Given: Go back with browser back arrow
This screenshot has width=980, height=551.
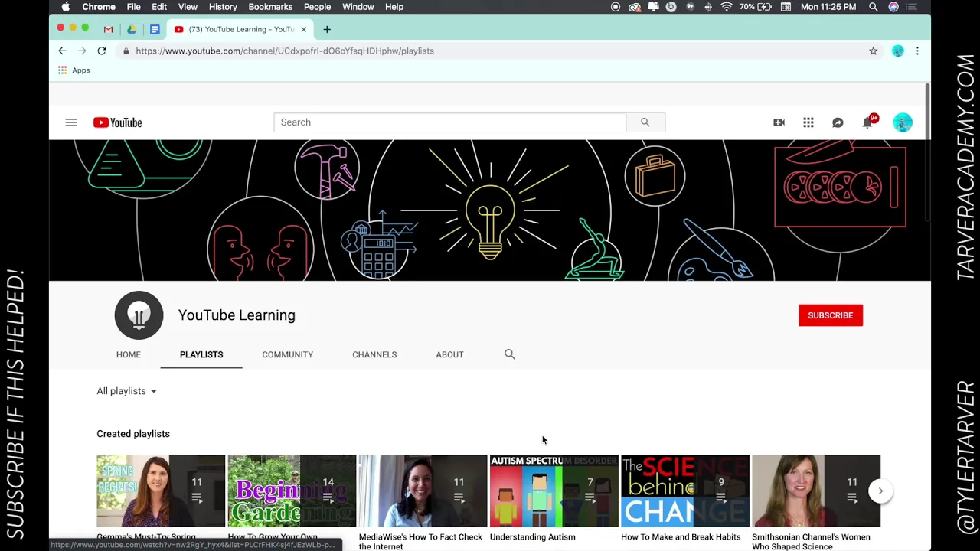Looking at the screenshot, I should tap(62, 51).
